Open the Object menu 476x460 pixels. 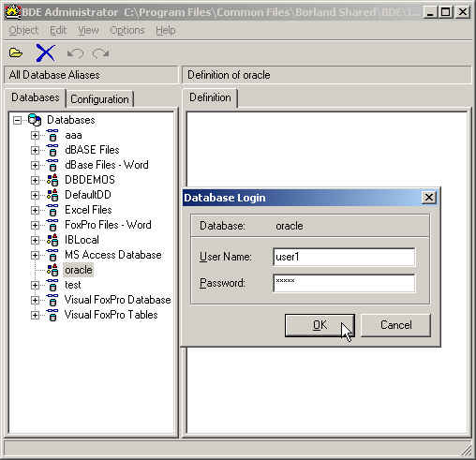pyautogui.click(x=23, y=30)
